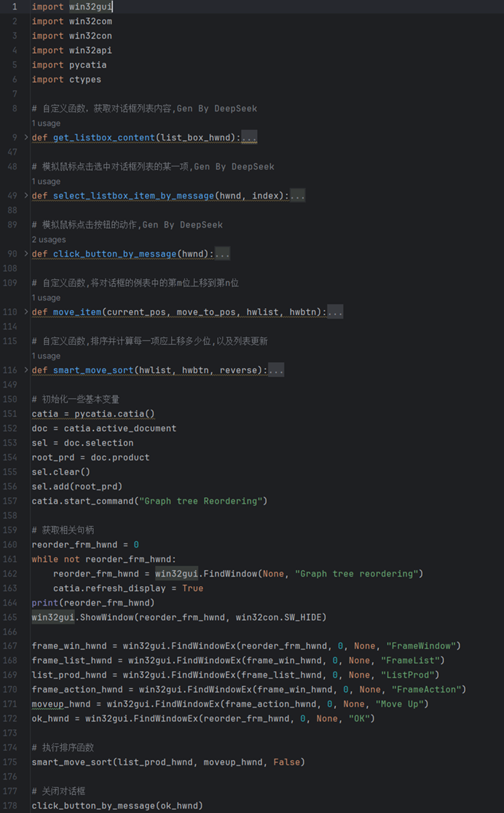Image resolution: width=504 pixels, height=813 pixels.
Task: Open the '2 usages' hint above click_button_by_message
Action: click(48, 239)
